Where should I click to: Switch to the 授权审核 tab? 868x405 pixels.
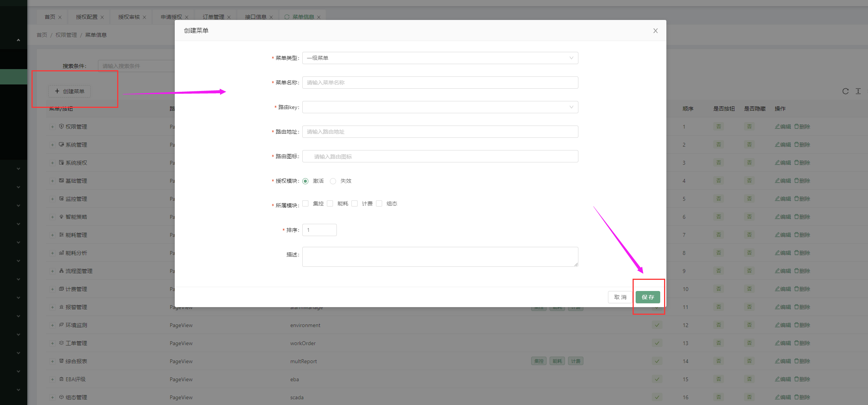(x=129, y=17)
